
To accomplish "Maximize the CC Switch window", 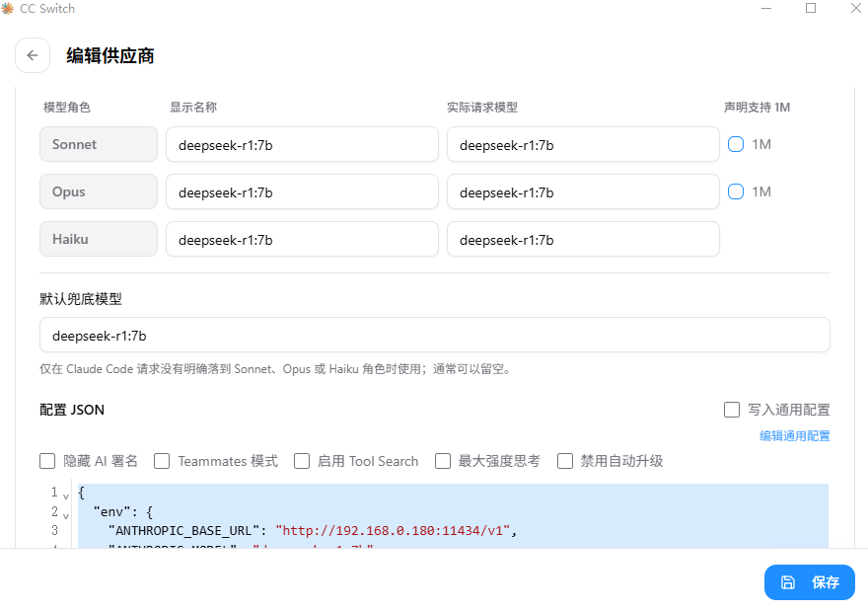I will pyautogui.click(x=811, y=8).
